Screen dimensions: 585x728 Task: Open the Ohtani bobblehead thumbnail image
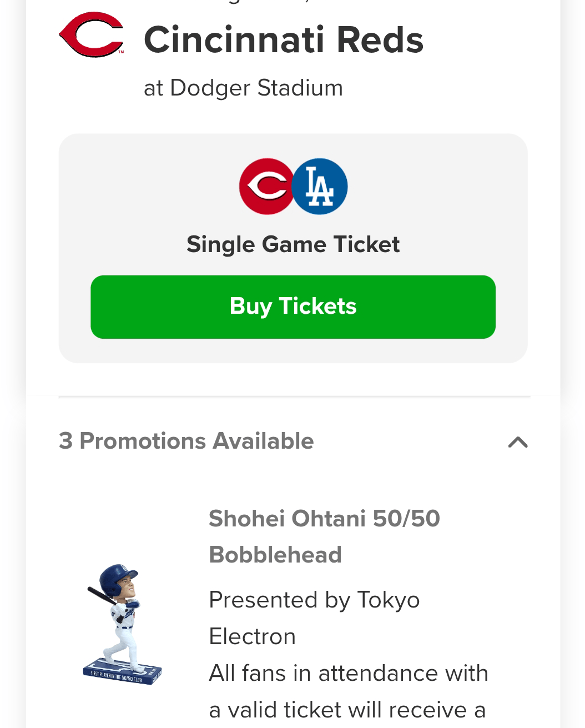coord(122,624)
